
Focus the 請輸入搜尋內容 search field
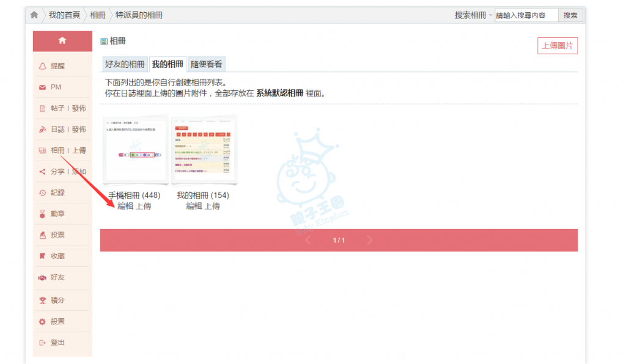pos(526,15)
